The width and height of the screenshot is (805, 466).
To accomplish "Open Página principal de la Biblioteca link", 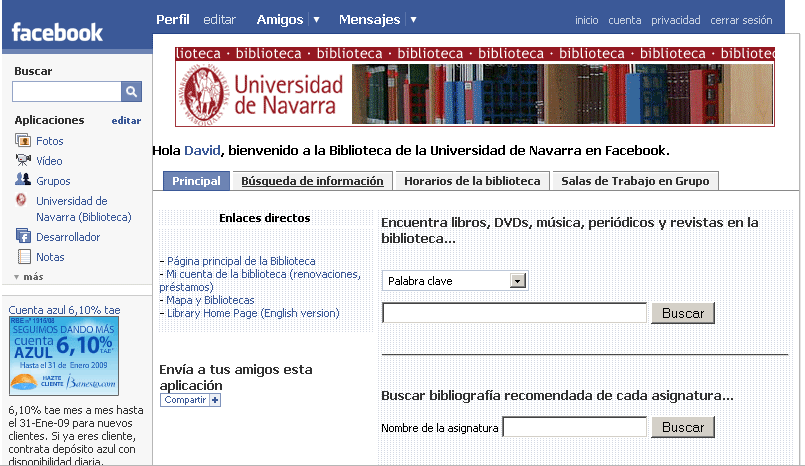I will click(x=241, y=261).
